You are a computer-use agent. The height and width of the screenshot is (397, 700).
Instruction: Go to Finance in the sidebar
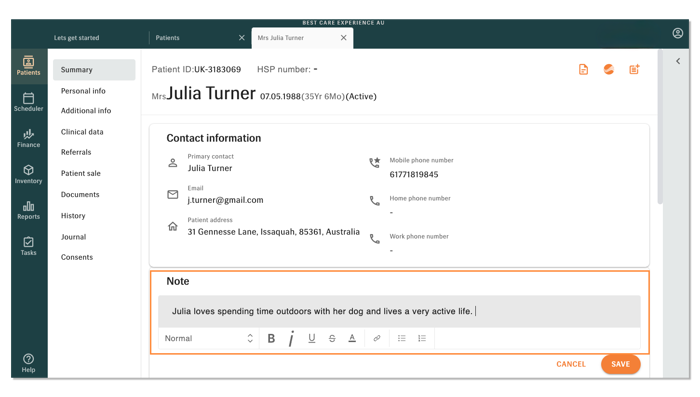tap(29, 138)
